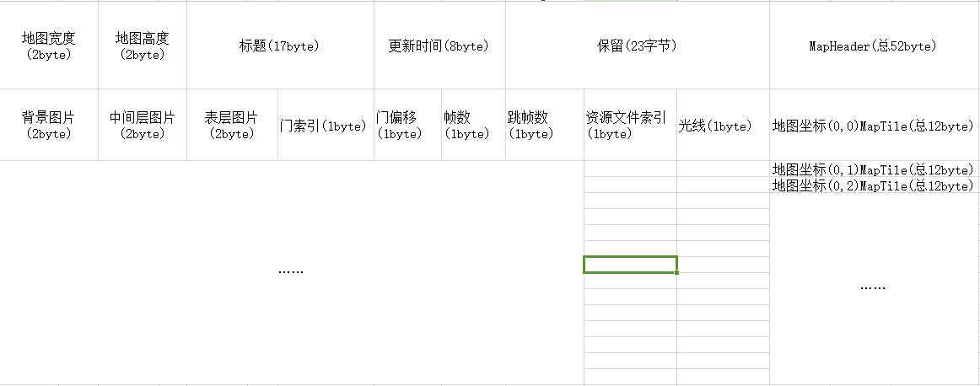980x386 pixels.
Task: Select the 跳帧数(1byte) cell
Action: 544,125
